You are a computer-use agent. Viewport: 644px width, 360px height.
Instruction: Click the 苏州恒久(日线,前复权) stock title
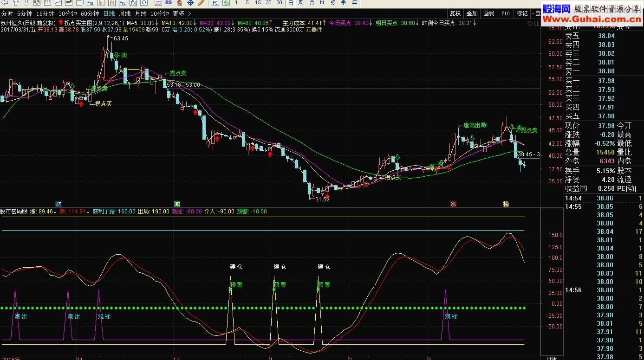click(x=28, y=22)
